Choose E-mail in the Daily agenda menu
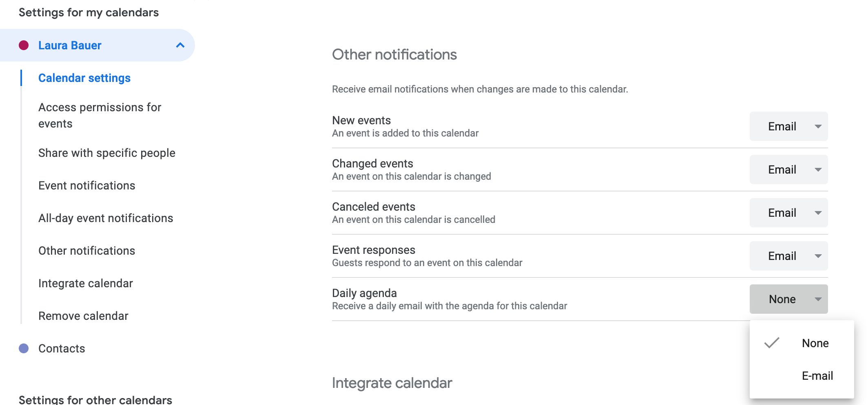 pyautogui.click(x=817, y=376)
